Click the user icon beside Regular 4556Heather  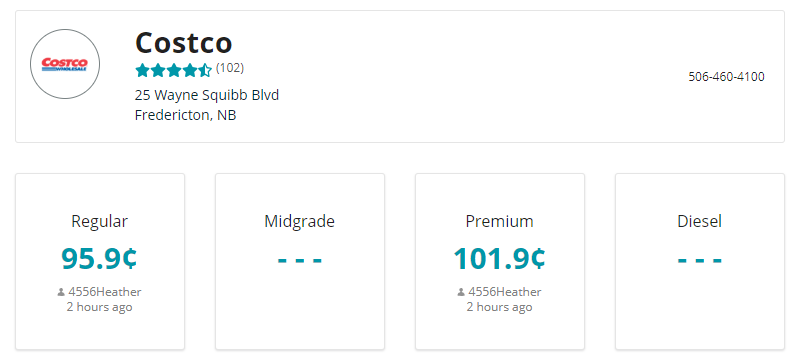(x=61, y=292)
